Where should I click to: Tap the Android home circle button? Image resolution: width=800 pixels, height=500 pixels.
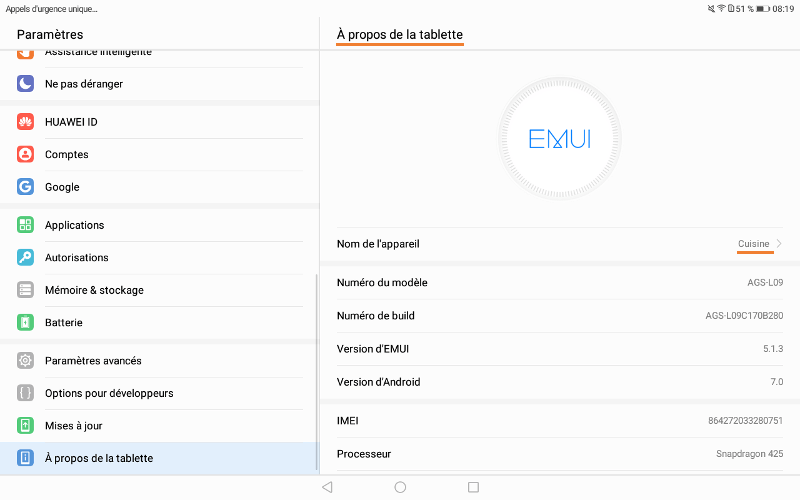click(x=401, y=487)
